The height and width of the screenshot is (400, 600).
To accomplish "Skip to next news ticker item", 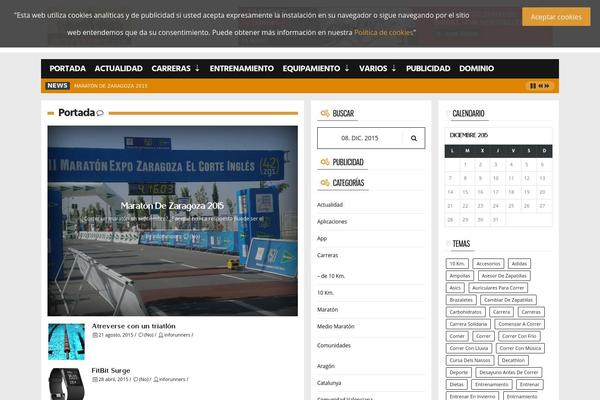I will (547, 86).
